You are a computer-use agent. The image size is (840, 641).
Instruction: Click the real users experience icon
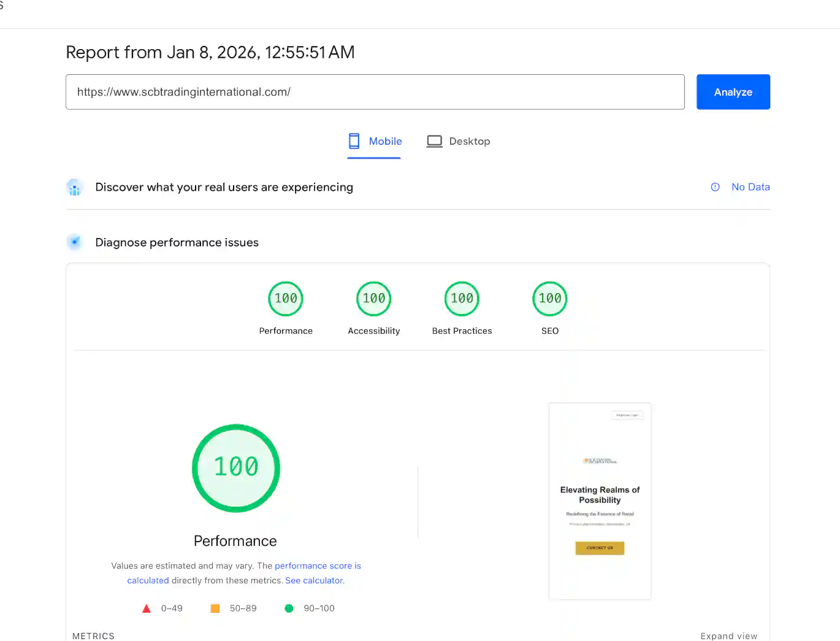[74, 187]
